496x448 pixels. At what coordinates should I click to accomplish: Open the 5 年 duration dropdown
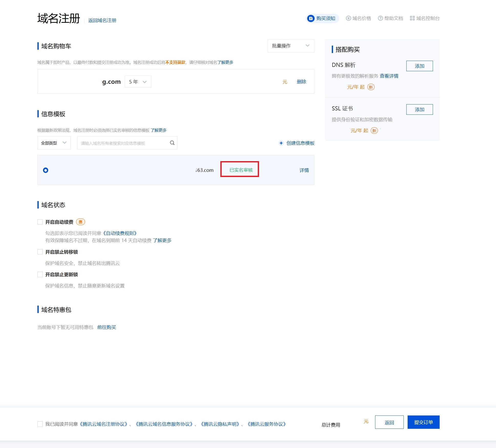(138, 82)
